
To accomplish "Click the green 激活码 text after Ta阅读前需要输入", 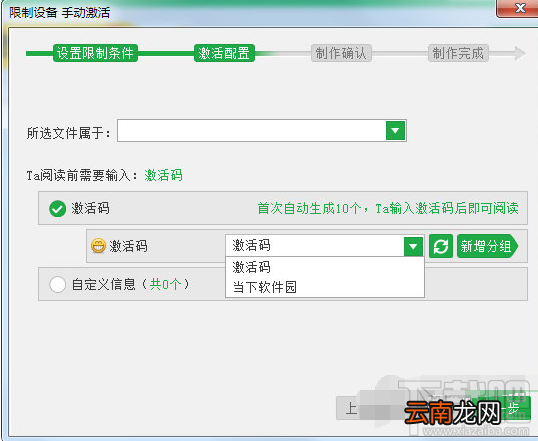I will click(x=163, y=175).
